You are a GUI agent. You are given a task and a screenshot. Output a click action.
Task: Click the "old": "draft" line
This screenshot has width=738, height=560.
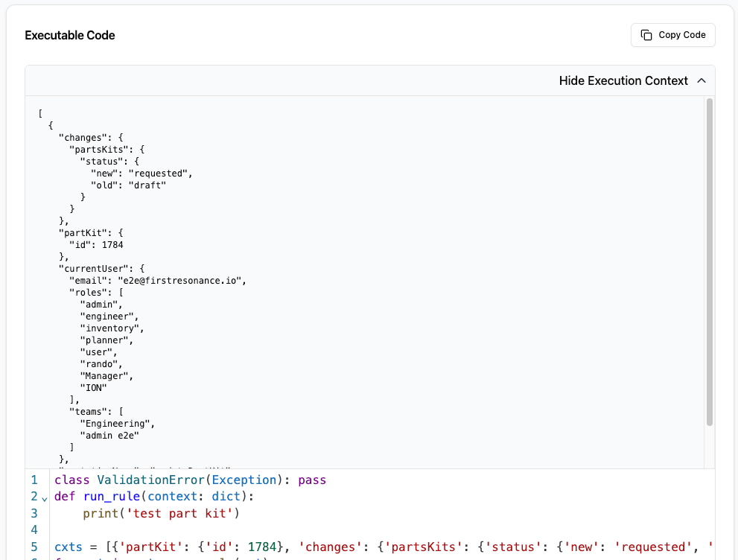(x=129, y=185)
